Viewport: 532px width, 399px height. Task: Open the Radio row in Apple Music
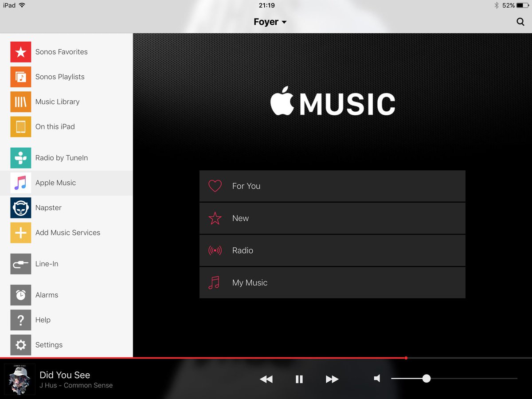point(332,250)
